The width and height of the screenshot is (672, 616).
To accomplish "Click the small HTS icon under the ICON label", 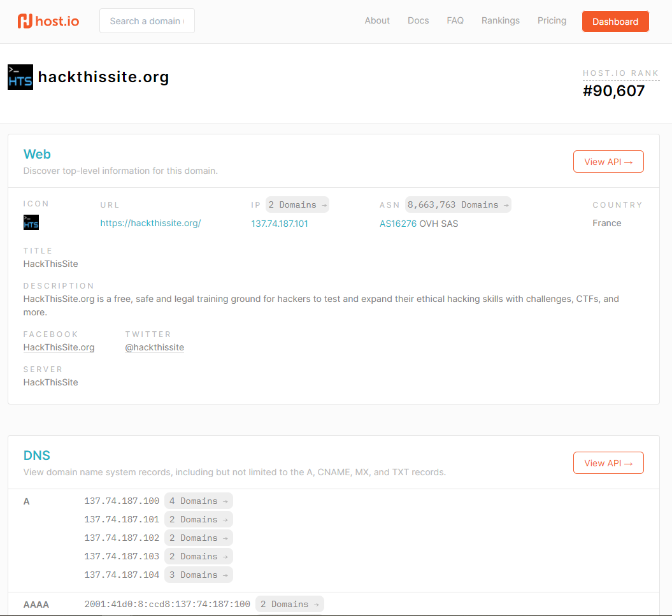I will point(31,222).
